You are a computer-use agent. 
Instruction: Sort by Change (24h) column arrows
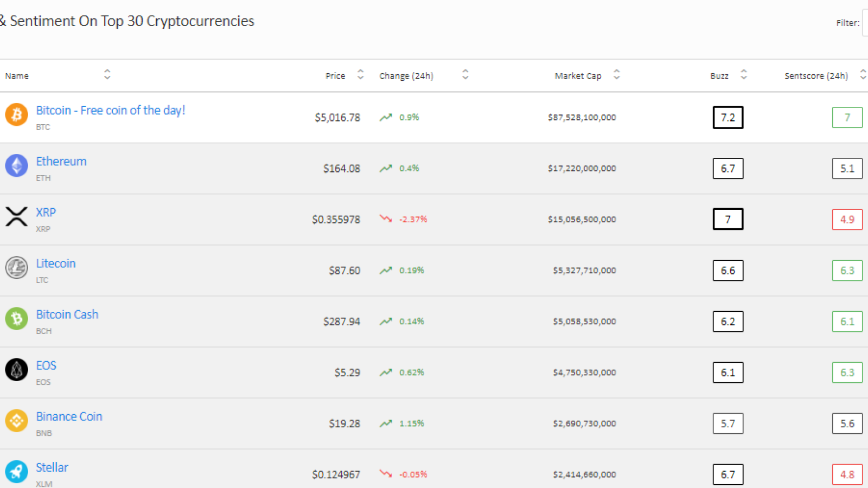[x=465, y=75]
